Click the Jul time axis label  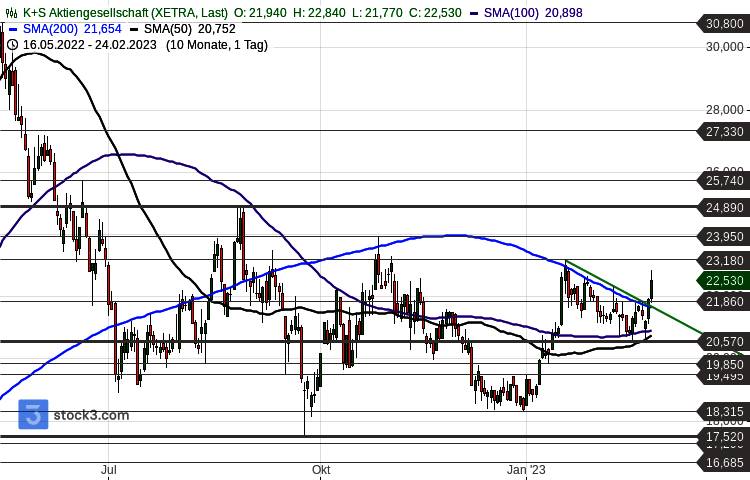pos(109,470)
